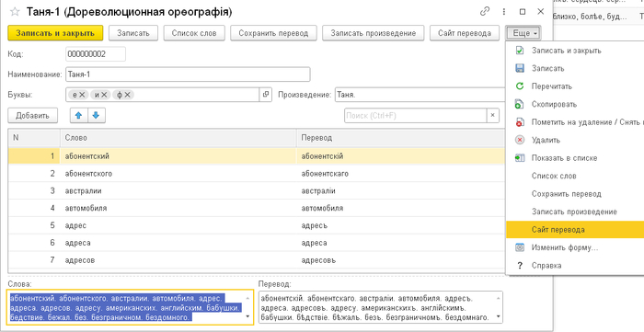This screenshot has width=644, height=332.
Task: Move the row up with the blue arrow
Action: coord(79,116)
